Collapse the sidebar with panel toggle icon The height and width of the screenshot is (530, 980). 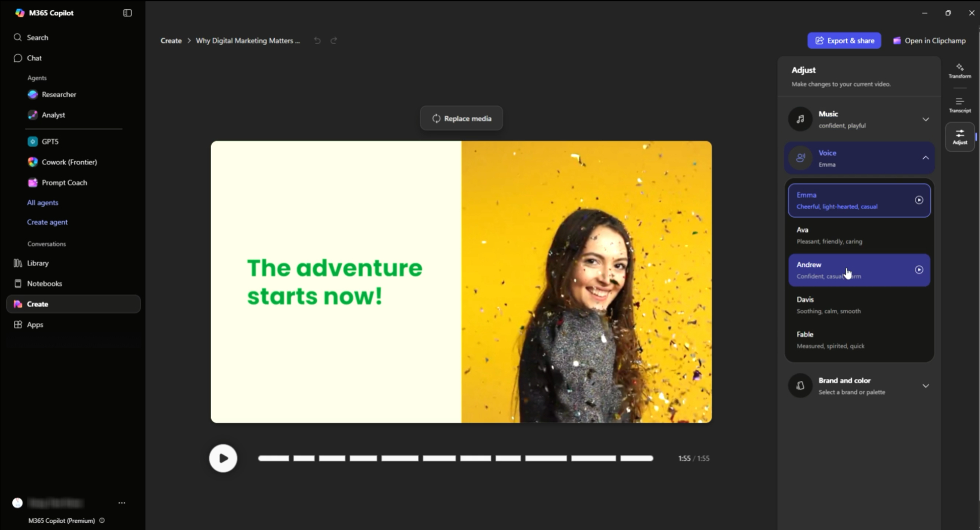[127, 13]
